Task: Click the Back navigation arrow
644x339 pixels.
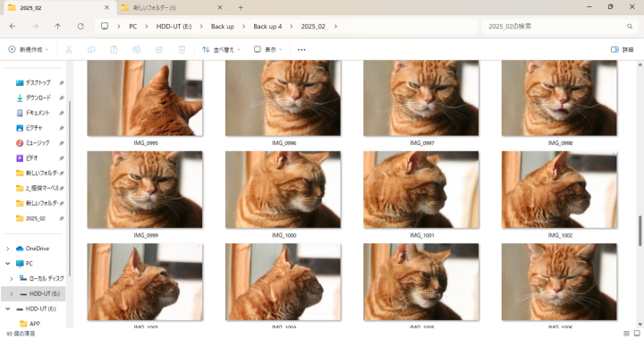Action: [13, 26]
